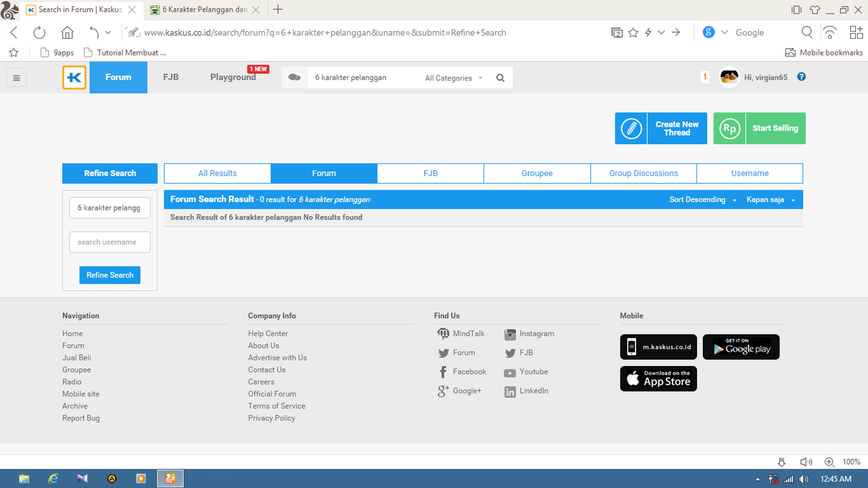Click the Refine Search button
This screenshot has width=868, height=488.
110,275
